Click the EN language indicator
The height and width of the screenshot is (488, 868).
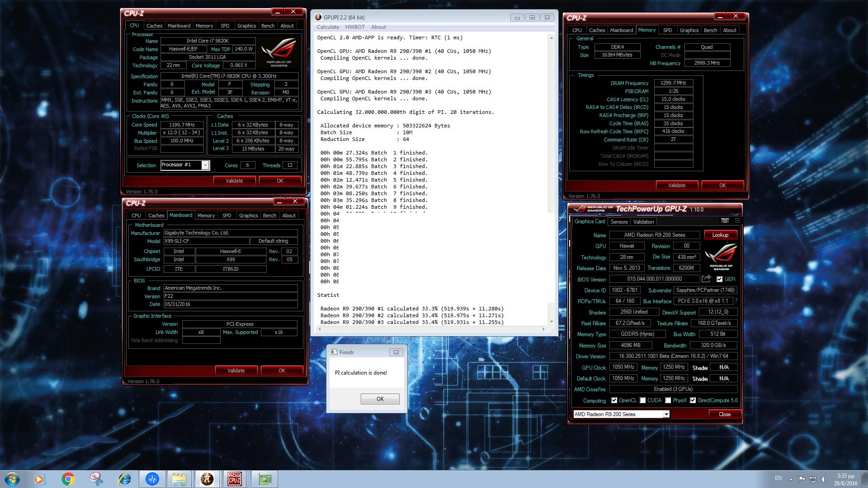(x=778, y=478)
